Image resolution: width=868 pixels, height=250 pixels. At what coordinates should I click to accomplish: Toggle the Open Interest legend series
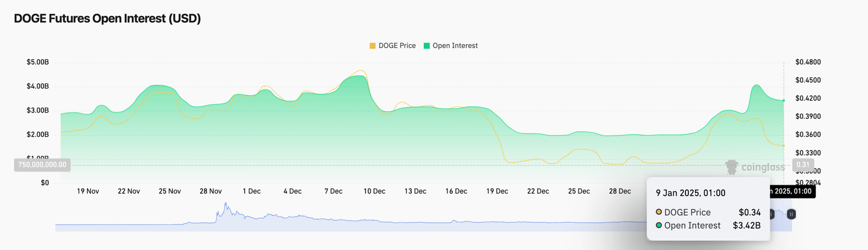(455, 46)
